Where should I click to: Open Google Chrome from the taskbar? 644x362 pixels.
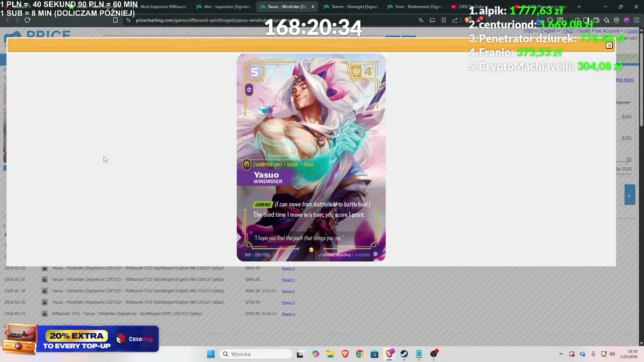(x=359, y=354)
